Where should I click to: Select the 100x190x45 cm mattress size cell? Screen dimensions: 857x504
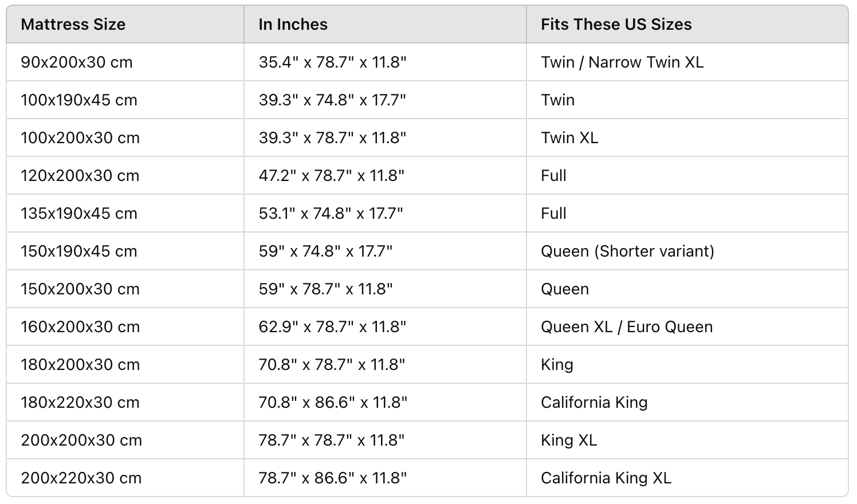coord(125,100)
